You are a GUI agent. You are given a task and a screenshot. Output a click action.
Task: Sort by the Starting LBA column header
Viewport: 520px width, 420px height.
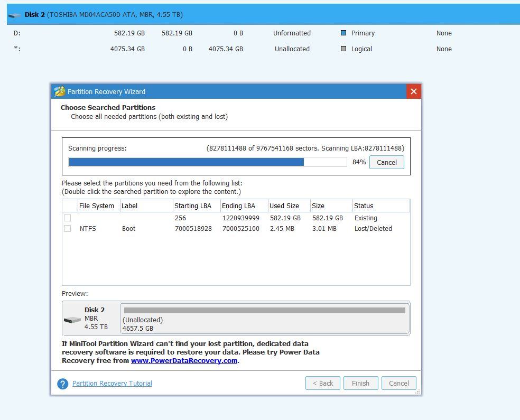click(197, 206)
